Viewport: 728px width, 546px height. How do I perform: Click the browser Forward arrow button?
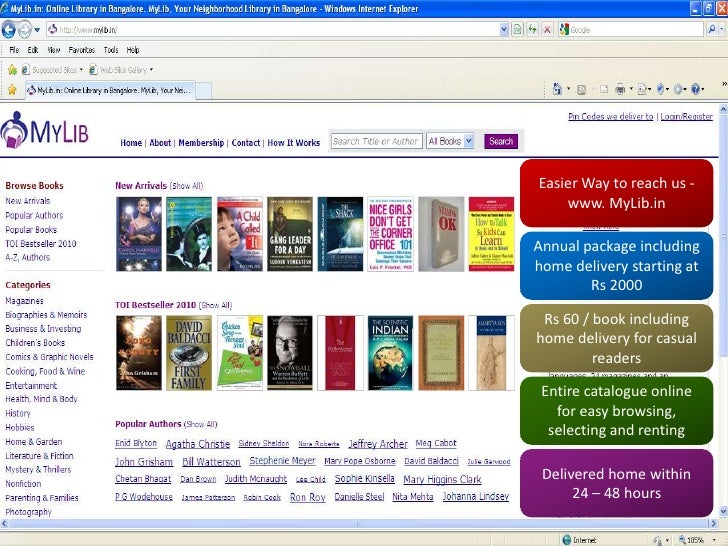(x=25, y=30)
